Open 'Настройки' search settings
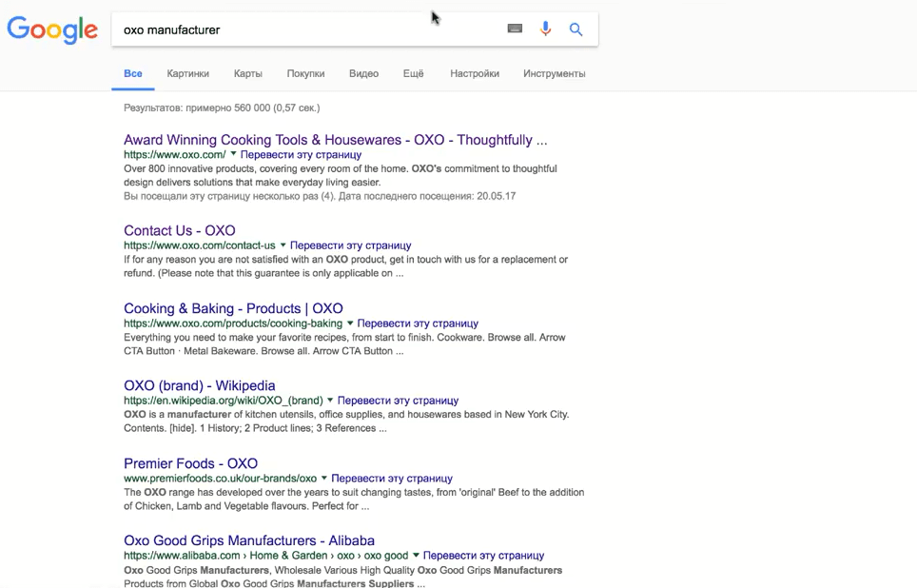 (475, 73)
